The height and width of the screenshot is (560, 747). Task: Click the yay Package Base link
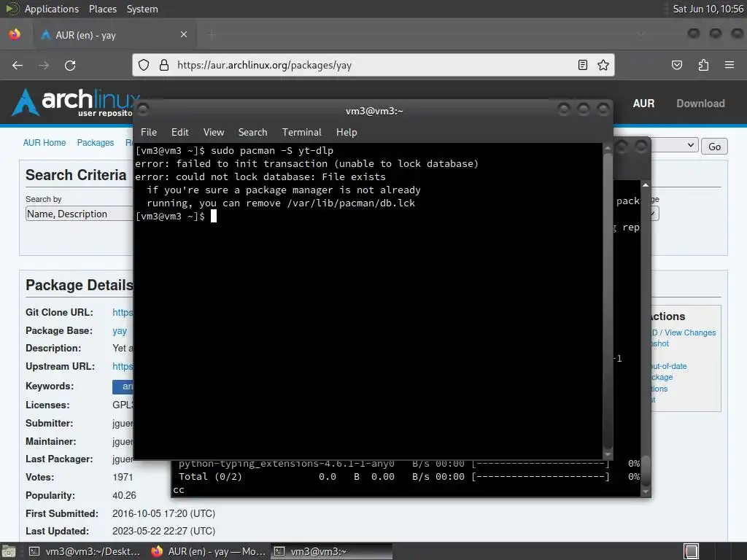pos(120,331)
